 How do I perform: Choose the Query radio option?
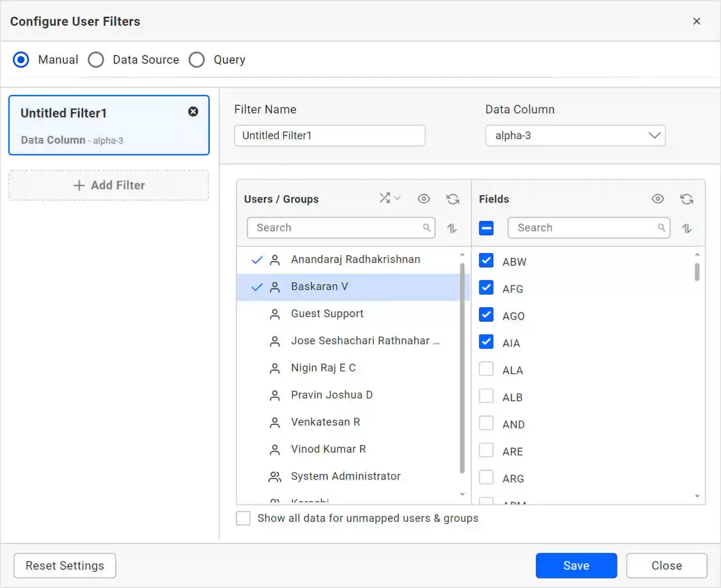pos(197,60)
